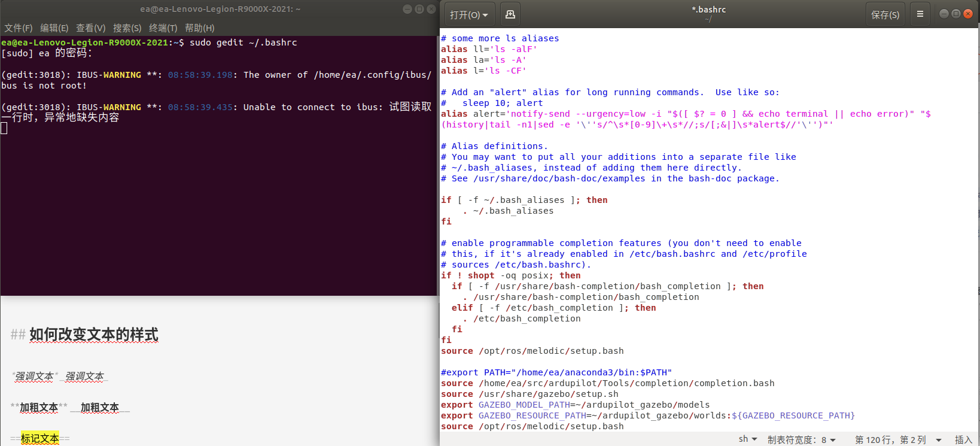Click the #export PATH anaconda3 line
This screenshot has height=446, width=980.
click(x=556, y=372)
